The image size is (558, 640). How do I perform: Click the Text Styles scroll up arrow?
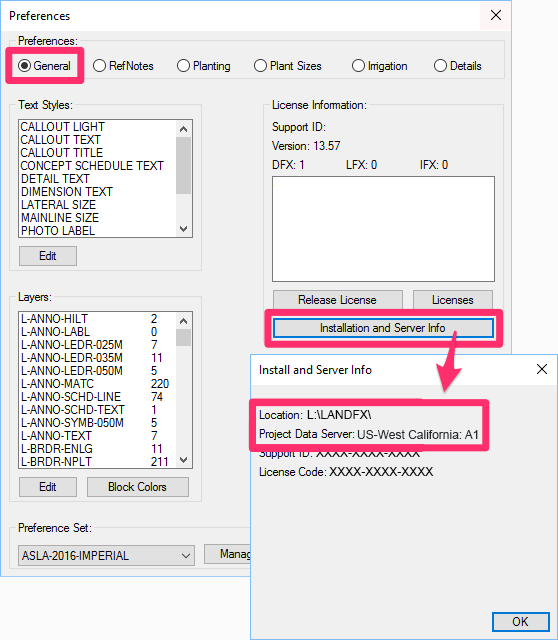click(x=184, y=129)
